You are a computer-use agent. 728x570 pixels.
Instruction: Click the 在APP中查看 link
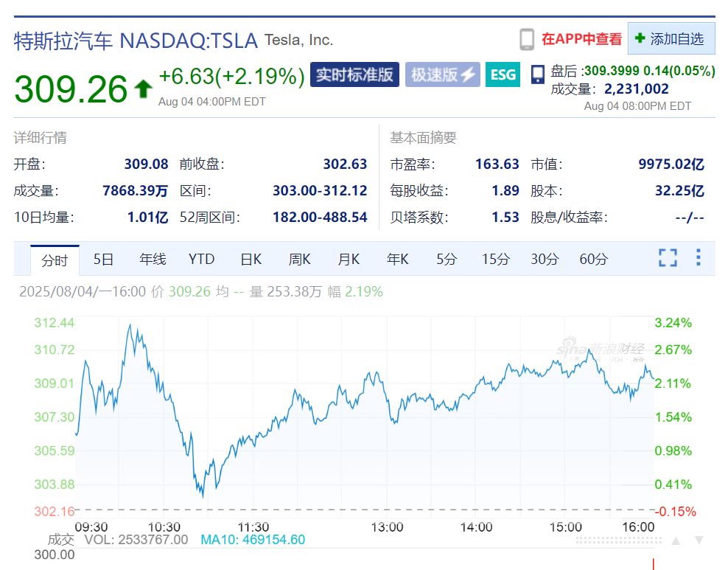click(x=581, y=39)
